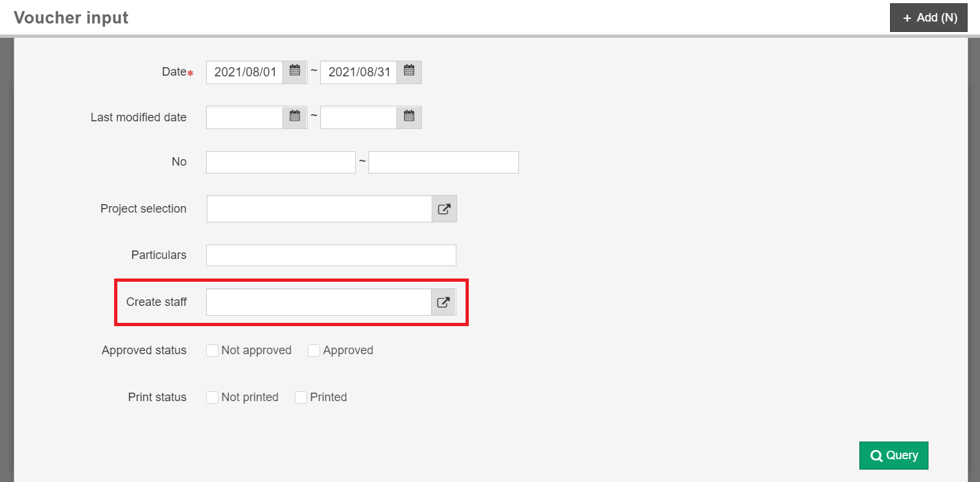
Task: Open calendar picker for Date end
Action: tap(409, 72)
